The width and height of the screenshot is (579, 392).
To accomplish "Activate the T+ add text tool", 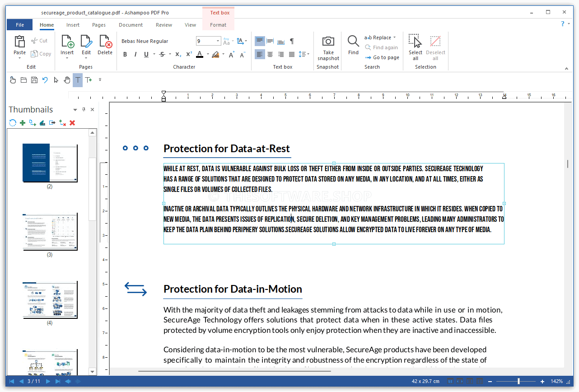I will [89, 80].
